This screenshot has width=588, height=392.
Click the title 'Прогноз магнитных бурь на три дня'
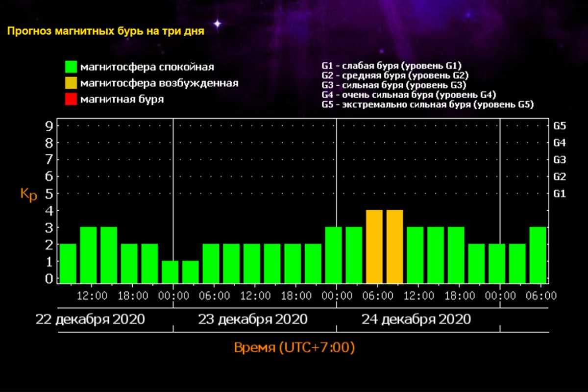(x=105, y=31)
